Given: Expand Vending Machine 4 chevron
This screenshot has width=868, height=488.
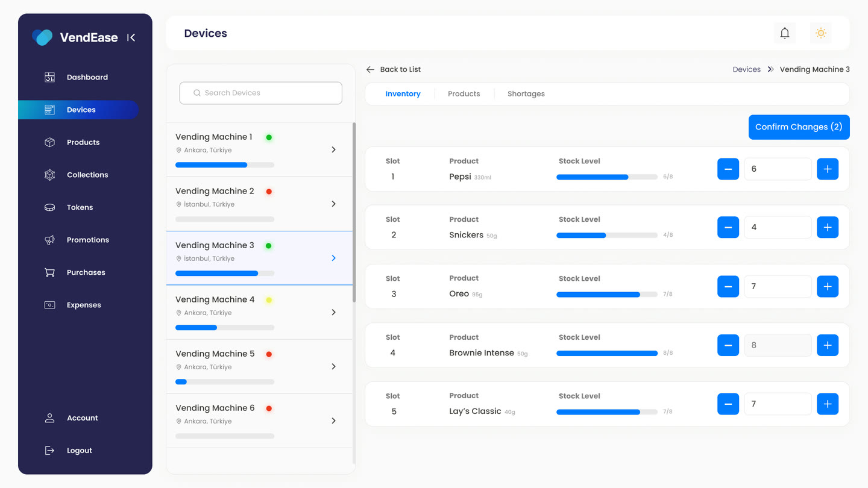Looking at the screenshot, I should pyautogui.click(x=334, y=312).
